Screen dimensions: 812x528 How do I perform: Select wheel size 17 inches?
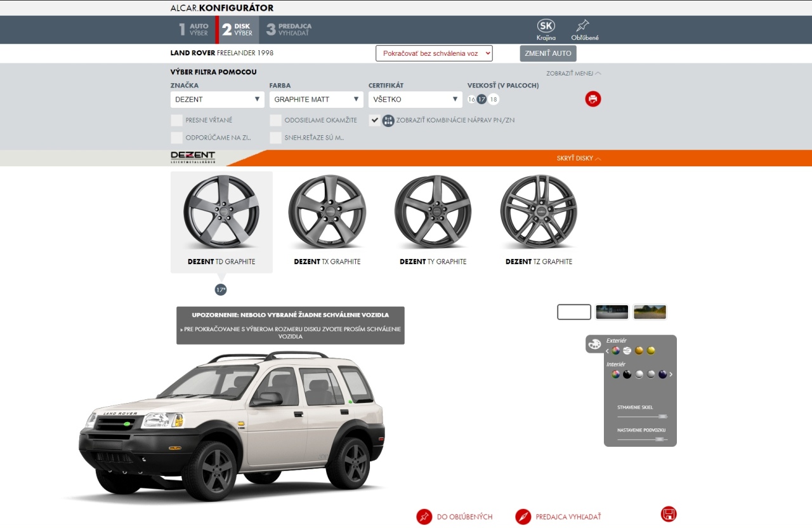(x=482, y=100)
